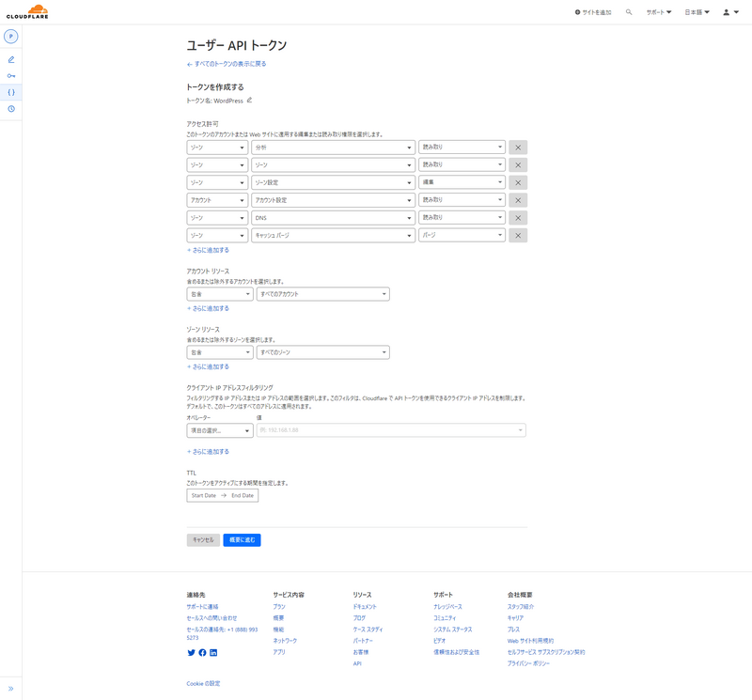Open Cloudflare's LinkedIn icon in the footer
This screenshot has width=752, height=700.
(213, 652)
